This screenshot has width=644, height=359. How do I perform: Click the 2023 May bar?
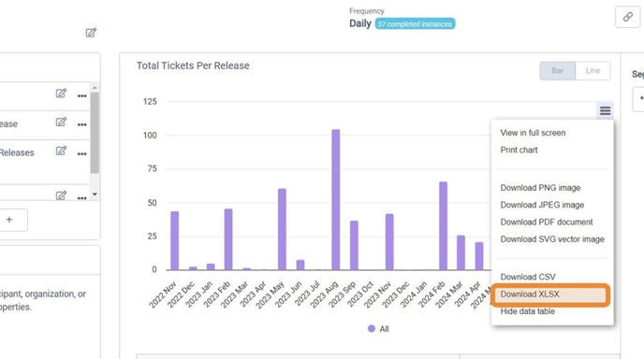282,229
